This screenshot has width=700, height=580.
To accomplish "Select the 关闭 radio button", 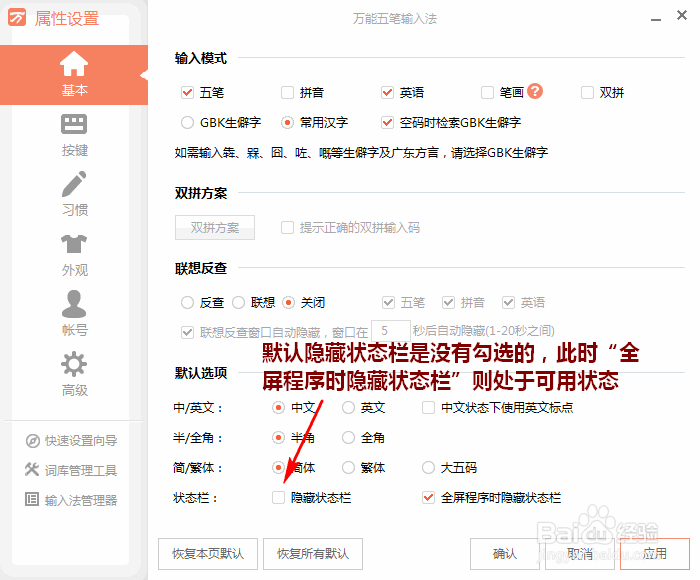I will point(288,303).
